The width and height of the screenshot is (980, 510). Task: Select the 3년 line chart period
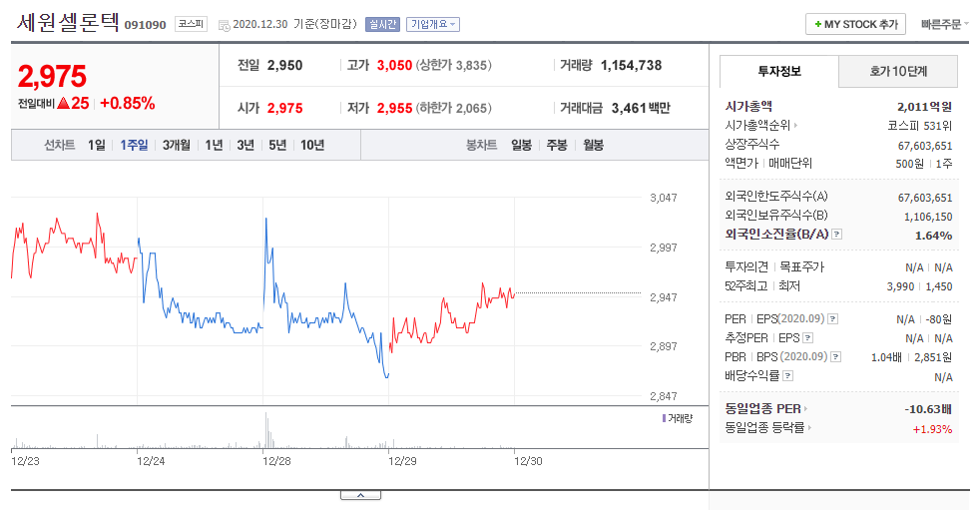click(x=245, y=145)
